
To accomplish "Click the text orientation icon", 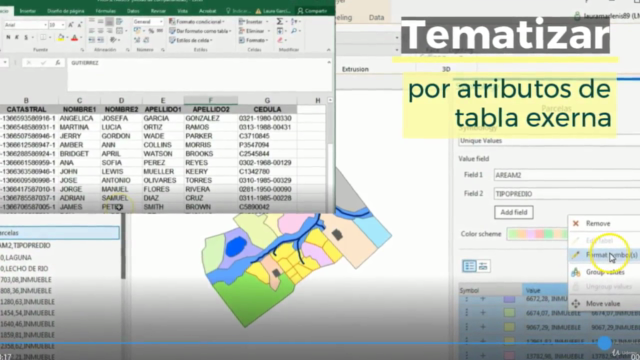I will coord(113,40).
